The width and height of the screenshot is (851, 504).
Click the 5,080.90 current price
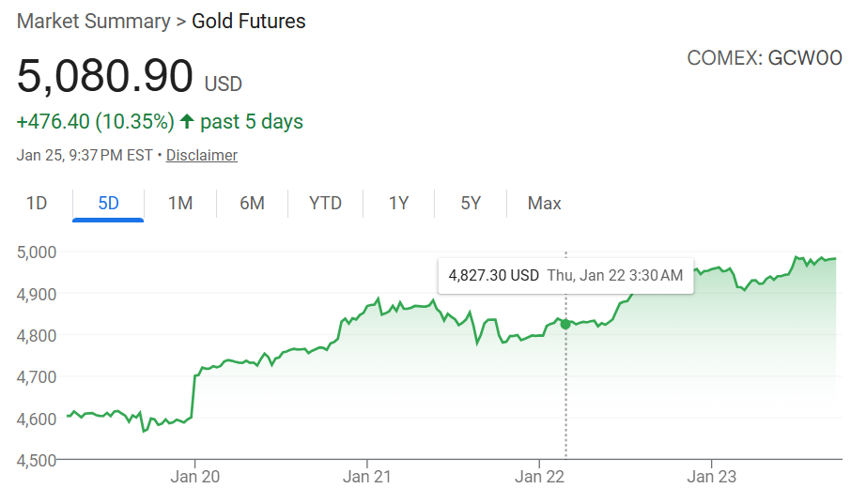coord(105,76)
